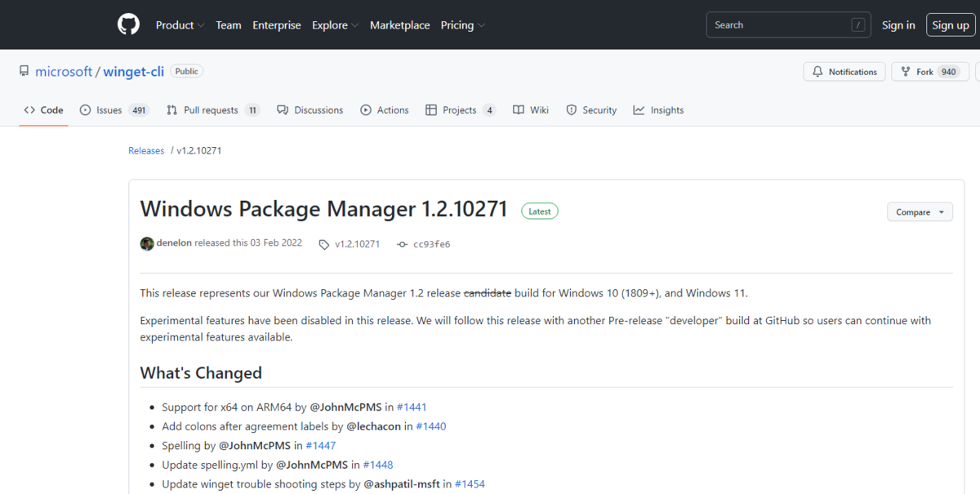Click the GitHub Octocat logo
The width and height of the screenshot is (980, 494).
coord(128,24)
